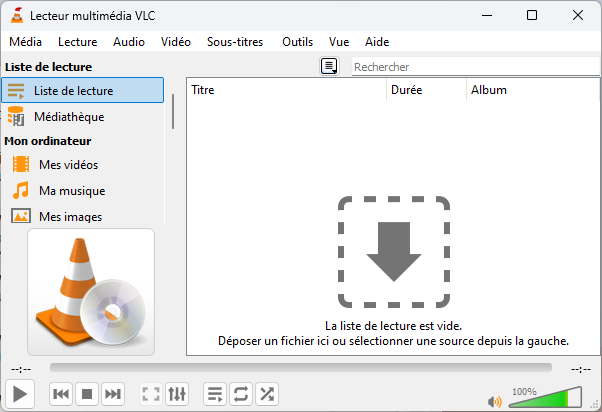Click the Play button
Viewport: 602px width, 412px height.
point(20,394)
